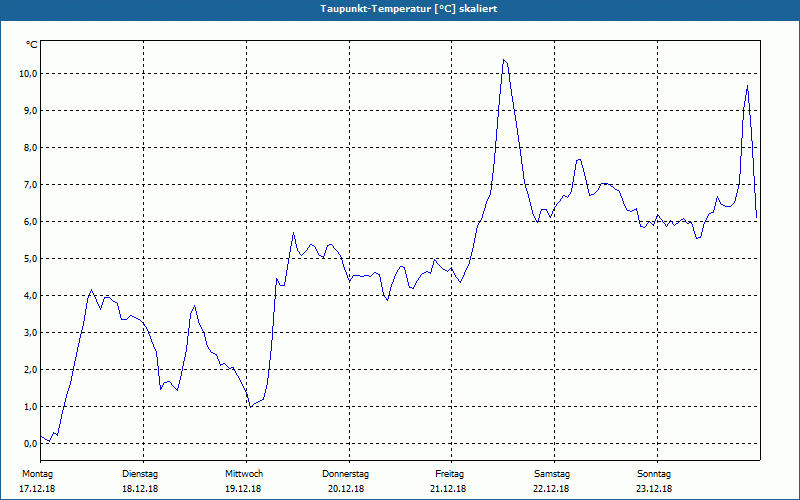Select the 8,0 y-axis value
Screen dimensions: 800x500
click(30, 147)
